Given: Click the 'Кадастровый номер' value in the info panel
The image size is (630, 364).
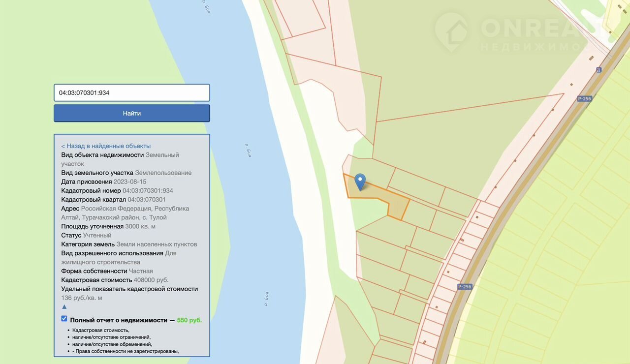Looking at the screenshot, I should click(148, 191).
